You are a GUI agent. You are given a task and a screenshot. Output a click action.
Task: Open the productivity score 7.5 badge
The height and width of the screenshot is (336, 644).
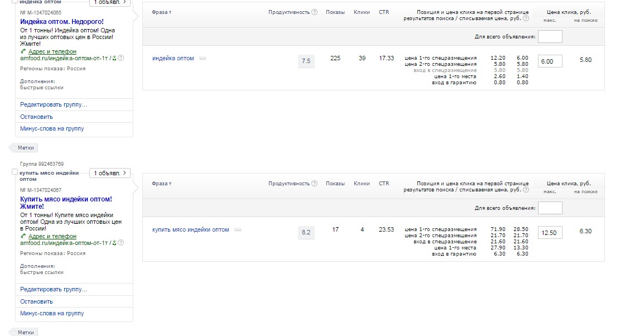click(306, 61)
